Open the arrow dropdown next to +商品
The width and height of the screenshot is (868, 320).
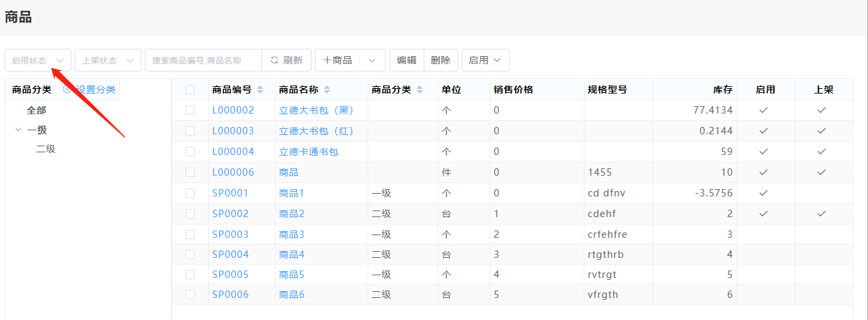[x=372, y=60]
